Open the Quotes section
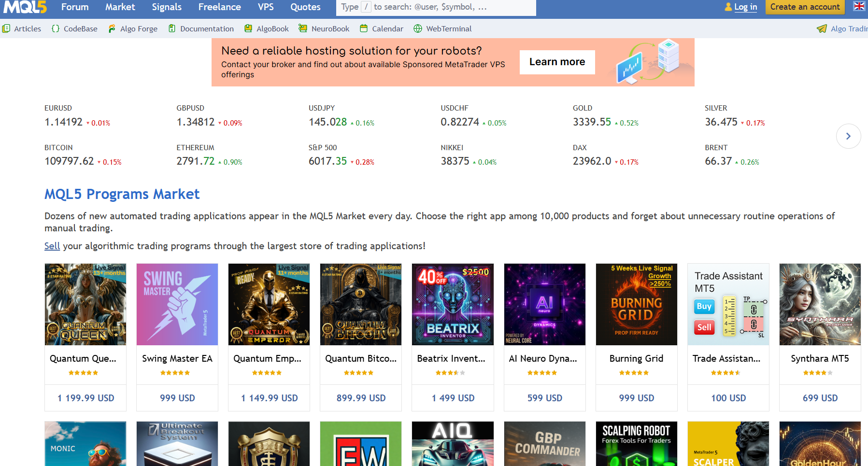 305,7
